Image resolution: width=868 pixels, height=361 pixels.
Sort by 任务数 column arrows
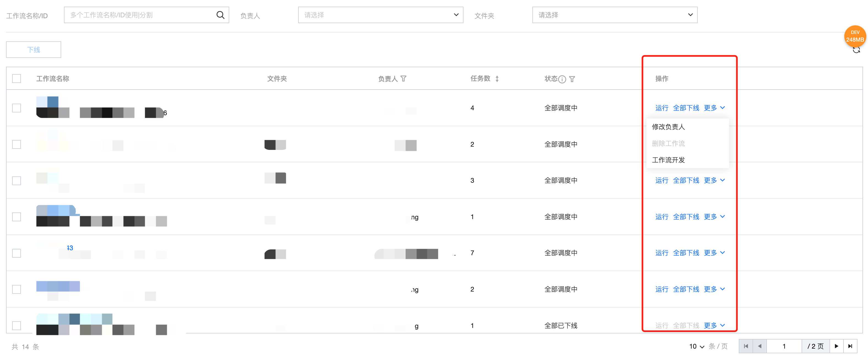[497, 79]
